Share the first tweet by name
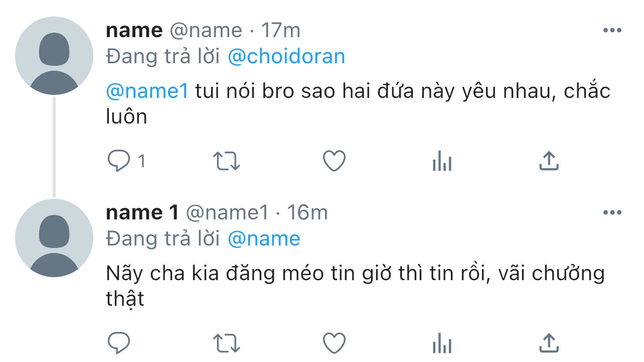The width and height of the screenshot is (644, 362). (x=549, y=162)
